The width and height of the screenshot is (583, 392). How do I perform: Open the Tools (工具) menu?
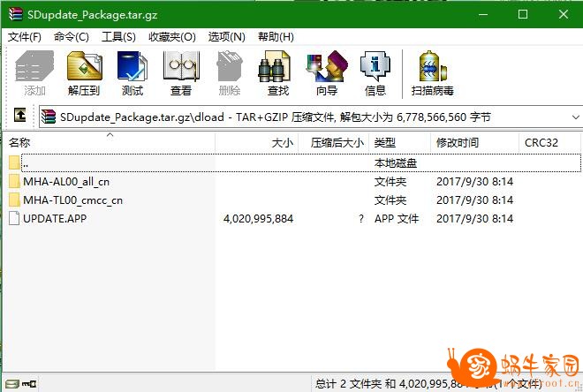click(x=118, y=37)
